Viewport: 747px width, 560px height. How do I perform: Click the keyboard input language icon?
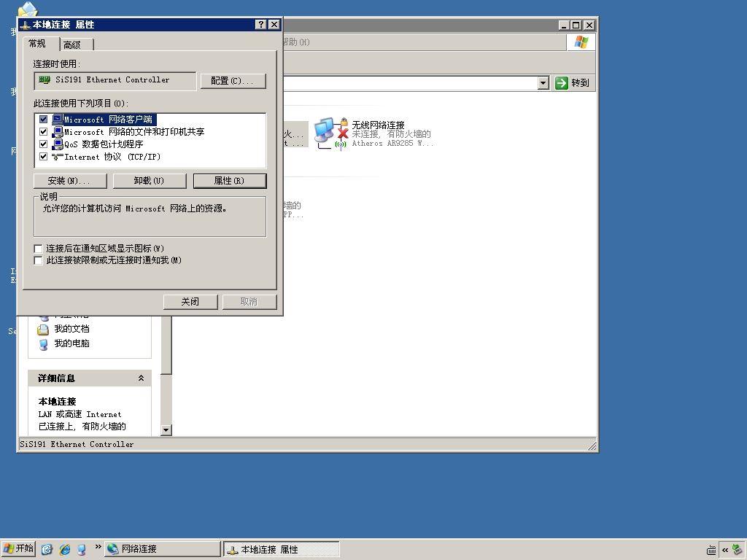tap(711, 550)
